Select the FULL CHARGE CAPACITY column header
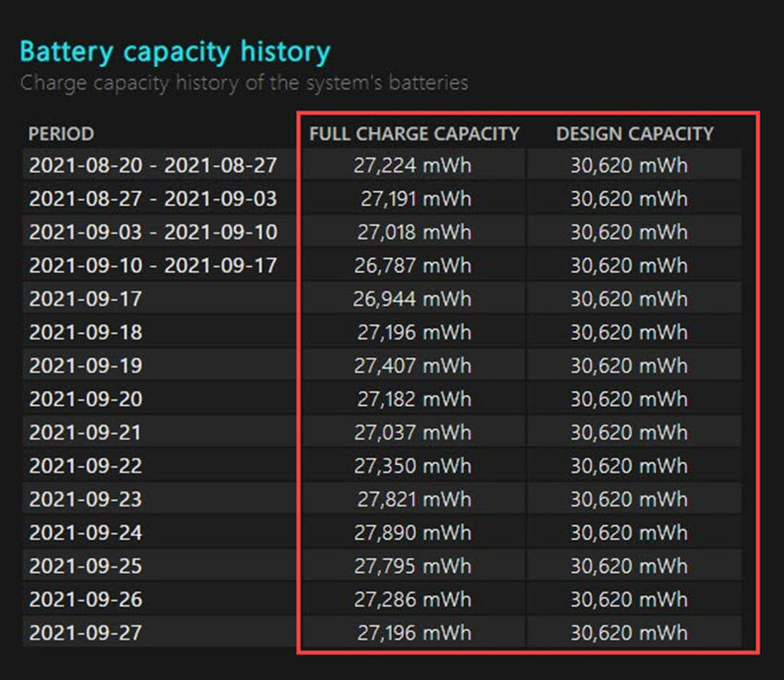The width and height of the screenshot is (784, 680). point(412,134)
